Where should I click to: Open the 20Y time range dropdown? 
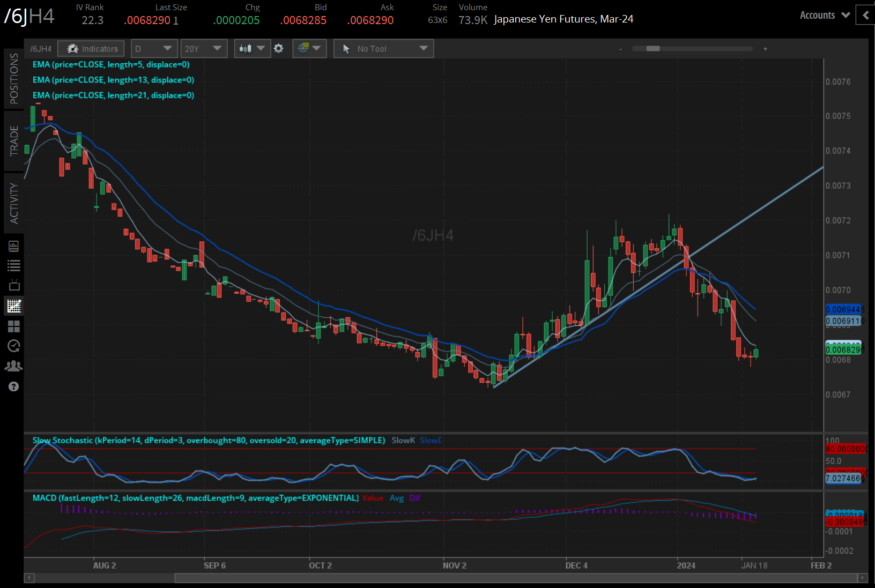click(x=203, y=49)
